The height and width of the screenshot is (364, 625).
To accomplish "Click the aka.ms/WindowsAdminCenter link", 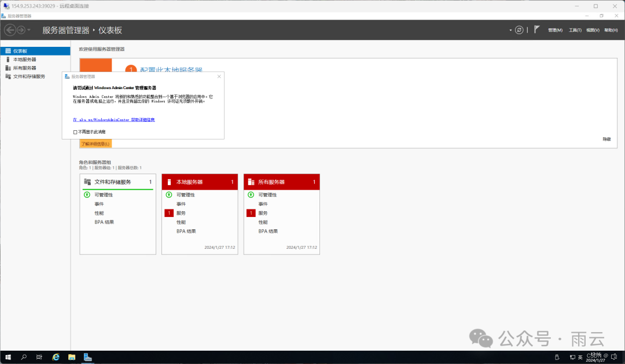I will [x=113, y=120].
